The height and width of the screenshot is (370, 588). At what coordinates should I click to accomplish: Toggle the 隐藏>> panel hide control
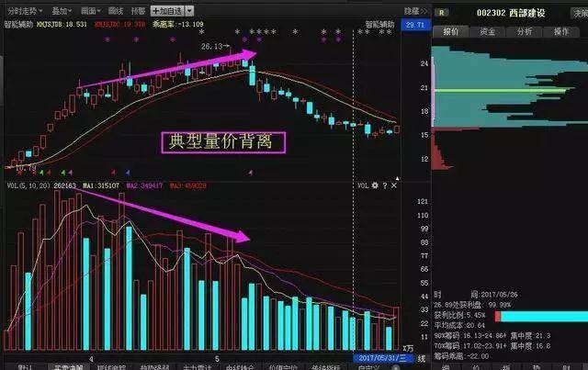click(x=415, y=11)
